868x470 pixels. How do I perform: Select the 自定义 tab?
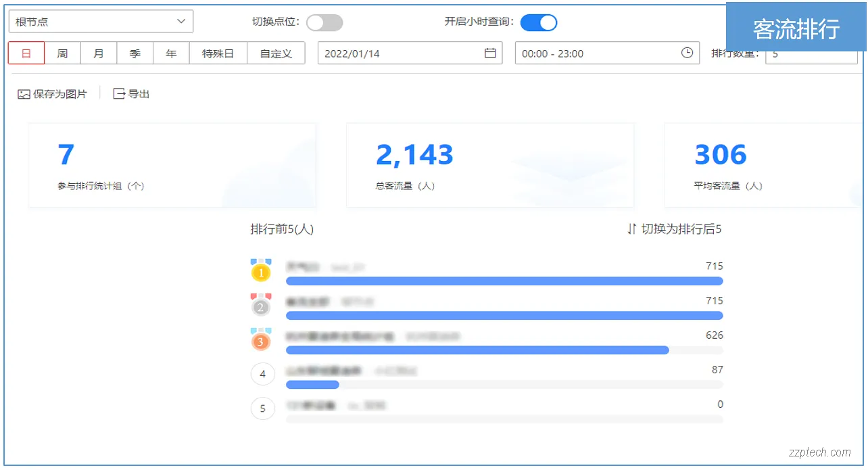pos(276,53)
